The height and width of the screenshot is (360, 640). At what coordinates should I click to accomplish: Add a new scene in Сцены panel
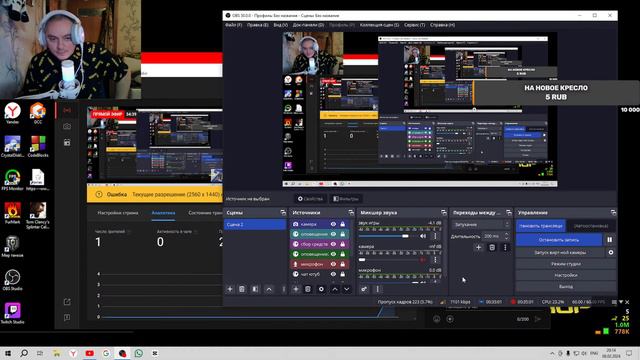coord(230,289)
